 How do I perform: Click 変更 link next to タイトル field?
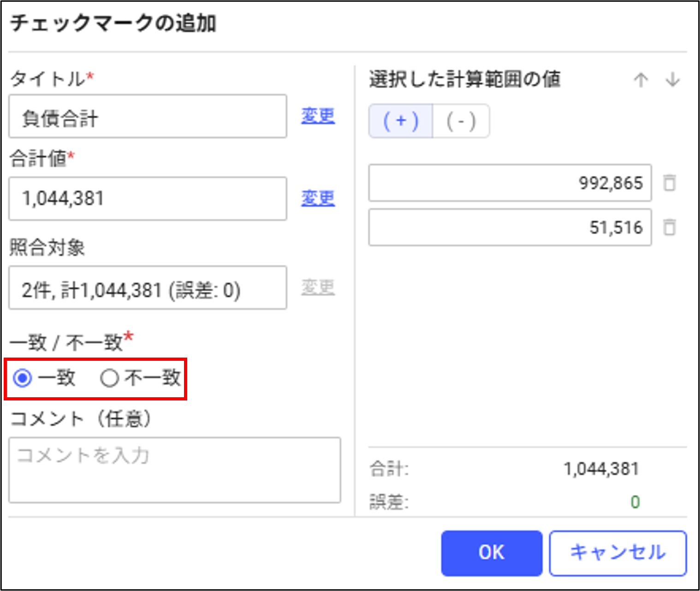(318, 116)
